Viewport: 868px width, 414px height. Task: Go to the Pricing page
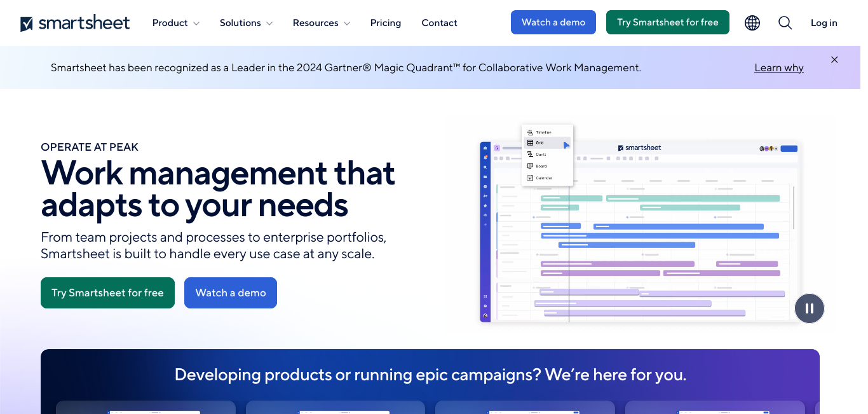(386, 23)
